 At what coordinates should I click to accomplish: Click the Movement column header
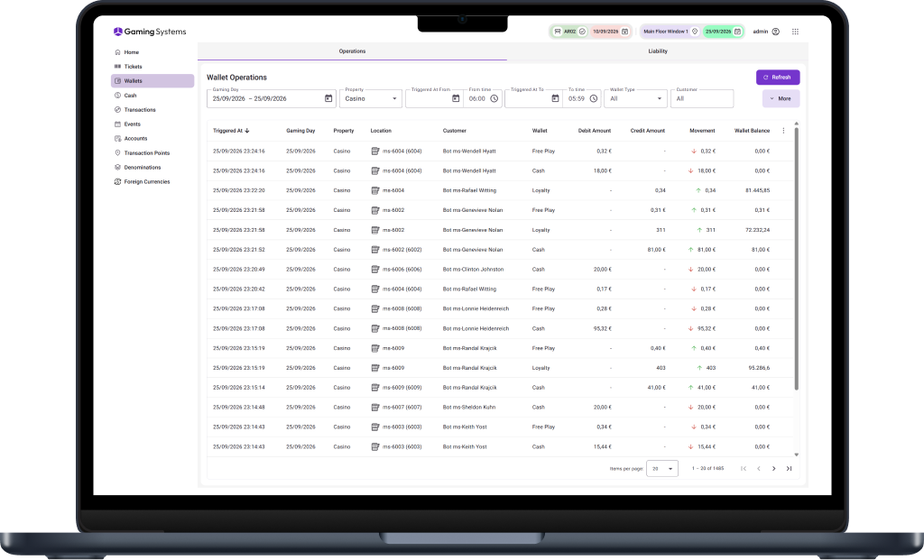(702, 131)
